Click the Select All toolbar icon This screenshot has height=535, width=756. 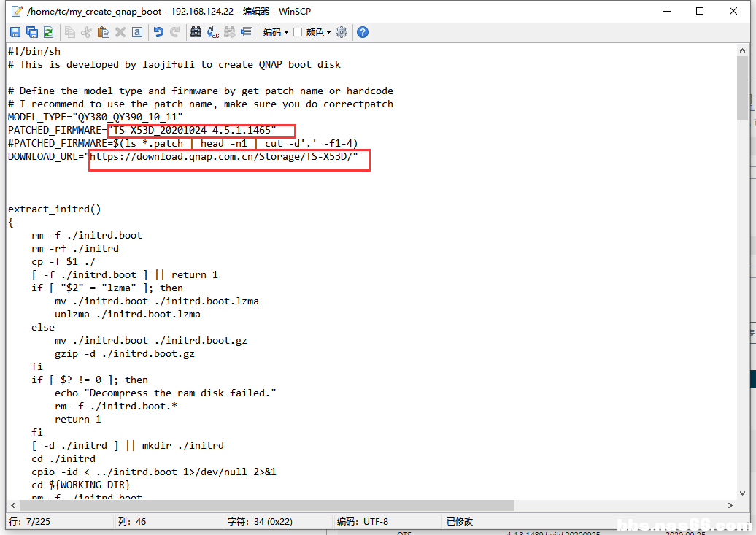[x=136, y=32]
